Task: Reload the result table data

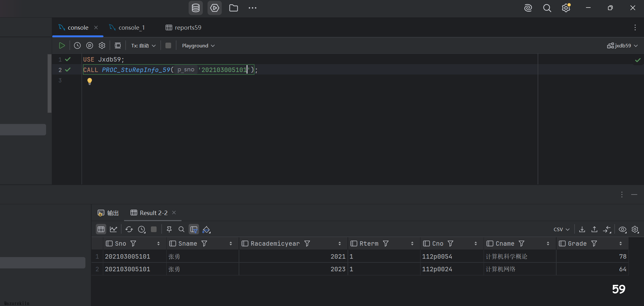Action: 129,229
